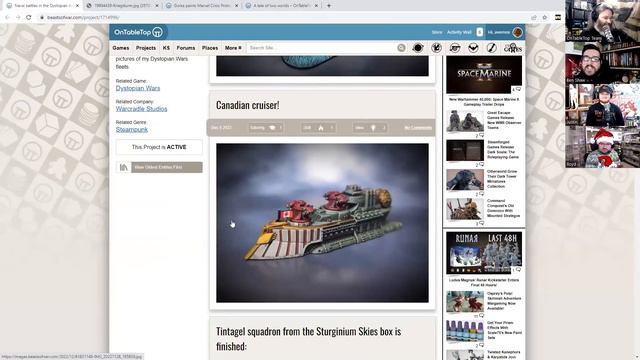Reload the page in browser
Viewport: 640px width, 360px height.
[29, 17]
